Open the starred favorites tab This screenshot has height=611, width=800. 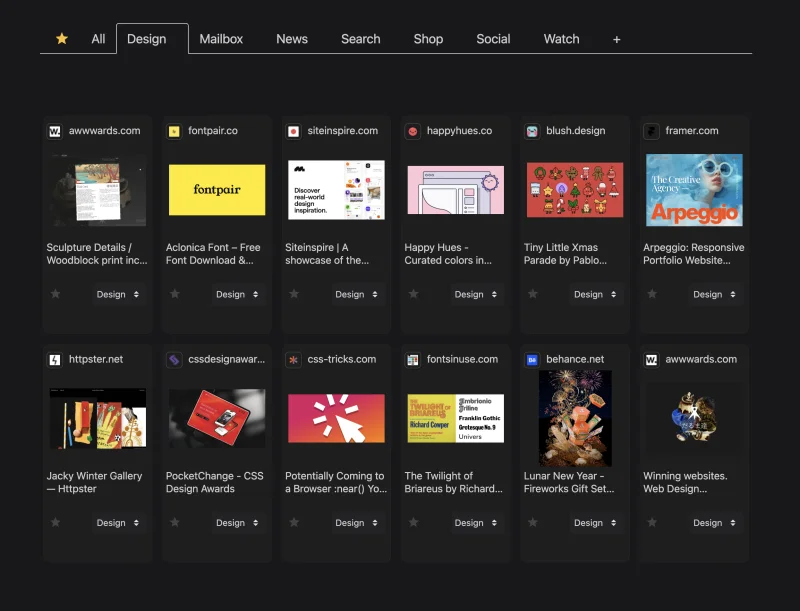[62, 39]
